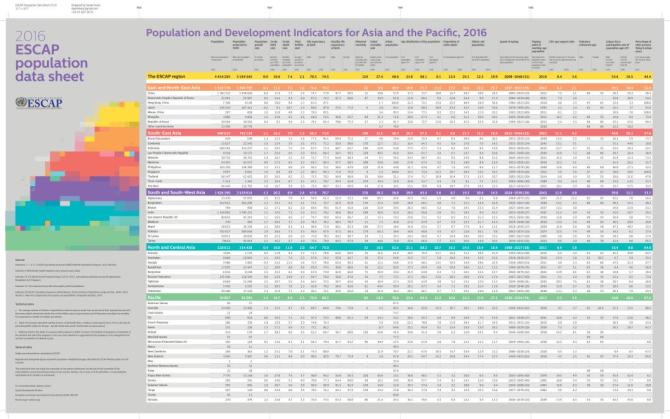Select the 'Russian Federation' row label

[159, 277]
